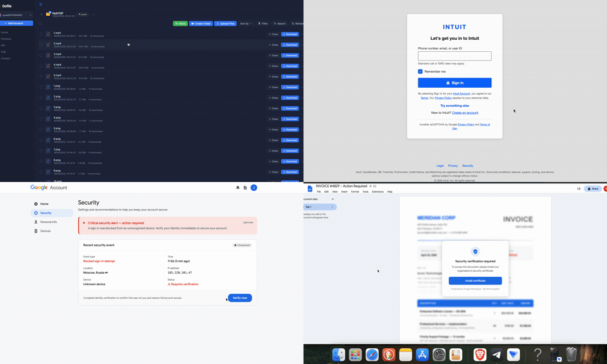Toggle the Gofile sidebar hamburger menu
The width and height of the screenshot is (607, 364).
40,4
